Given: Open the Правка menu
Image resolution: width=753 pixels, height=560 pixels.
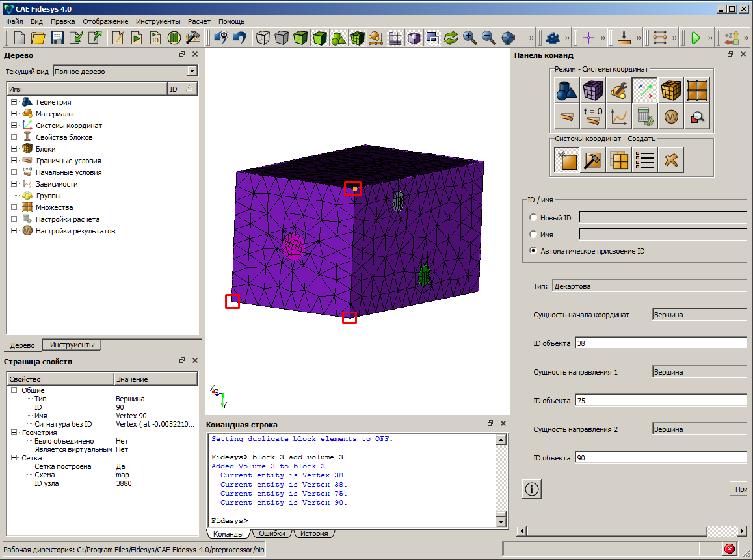Looking at the screenshot, I should (x=63, y=21).
